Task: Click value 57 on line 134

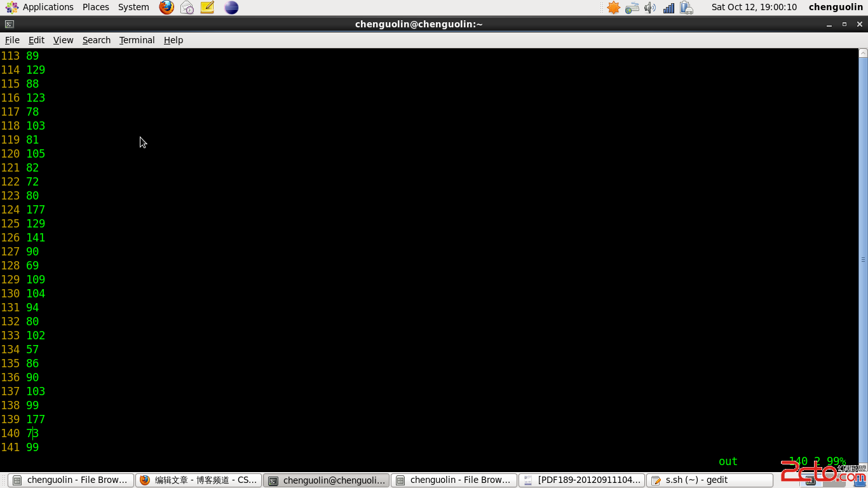Action: coord(32,349)
